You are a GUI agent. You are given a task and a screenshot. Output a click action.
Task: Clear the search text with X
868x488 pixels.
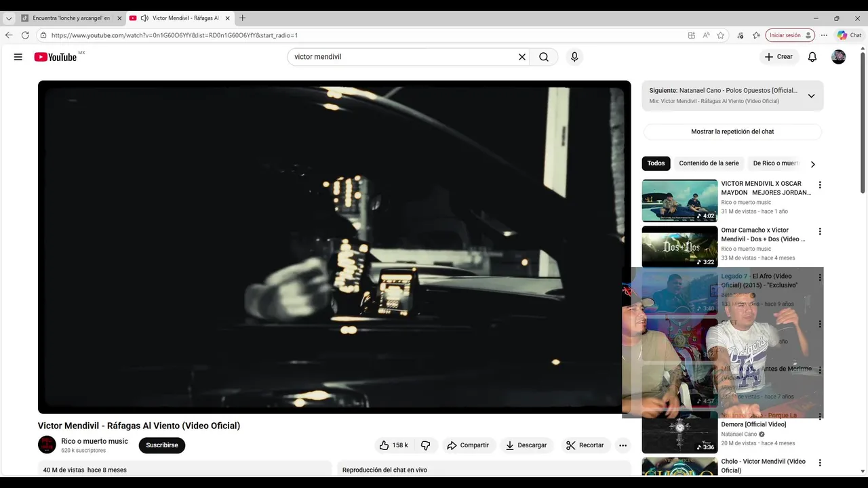point(522,57)
